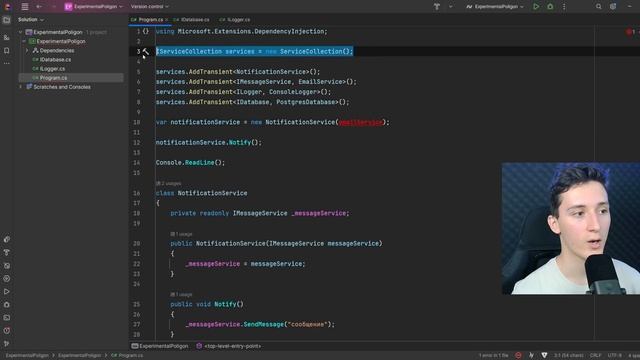The height and width of the screenshot is (360, 640).
Task: Click the lightning-bolt icon in the status bar
Action: point(531,356)
